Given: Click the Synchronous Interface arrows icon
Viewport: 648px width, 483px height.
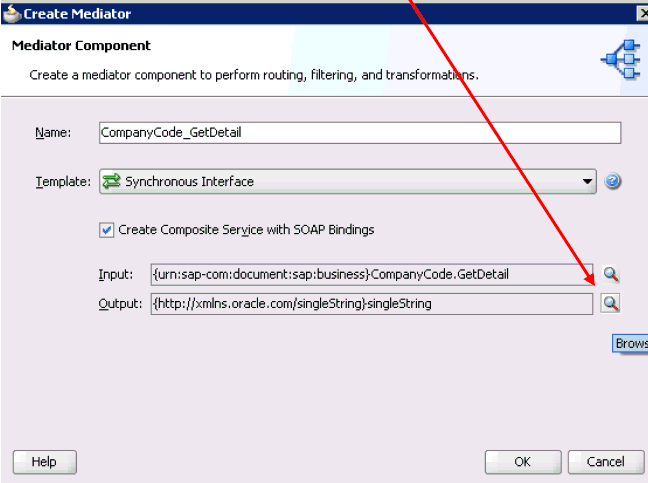Looking at the screenshot, I should [x=111, y=182].
